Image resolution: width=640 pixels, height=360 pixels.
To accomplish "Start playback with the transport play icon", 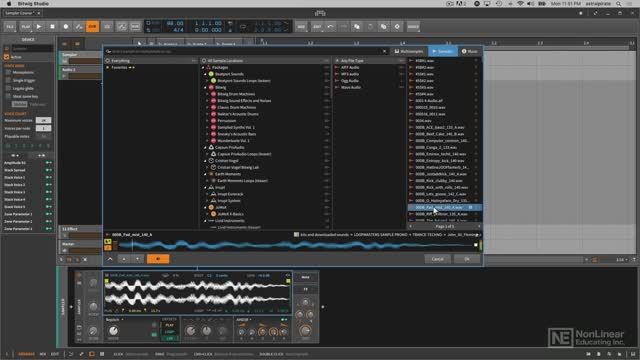I will tap(39, 27).
